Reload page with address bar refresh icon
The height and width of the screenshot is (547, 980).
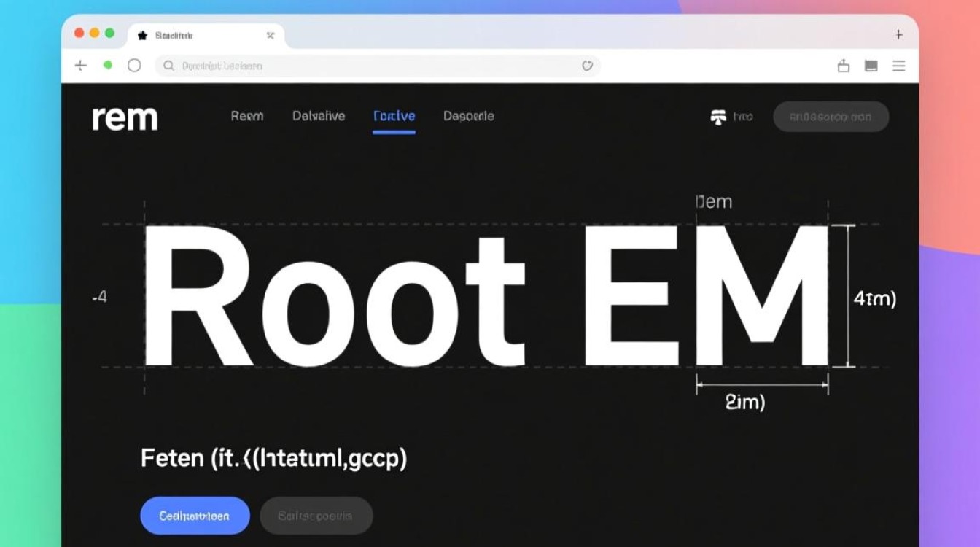[x=587, y=66]
